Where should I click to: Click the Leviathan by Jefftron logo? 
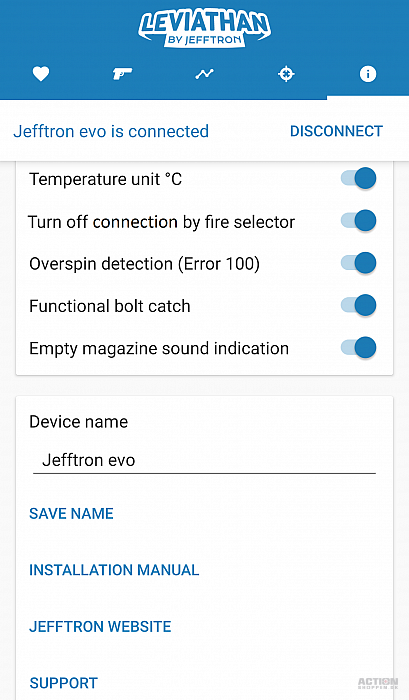pos(204,28)
